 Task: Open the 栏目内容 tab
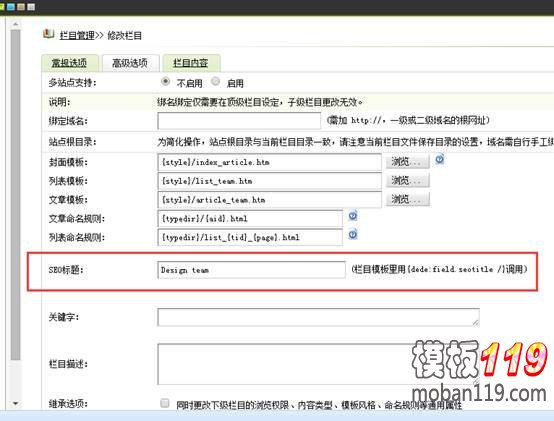coord(191,63)
